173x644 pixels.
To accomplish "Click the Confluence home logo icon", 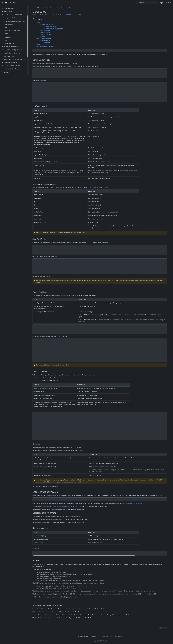I will (x=6, y=3).
